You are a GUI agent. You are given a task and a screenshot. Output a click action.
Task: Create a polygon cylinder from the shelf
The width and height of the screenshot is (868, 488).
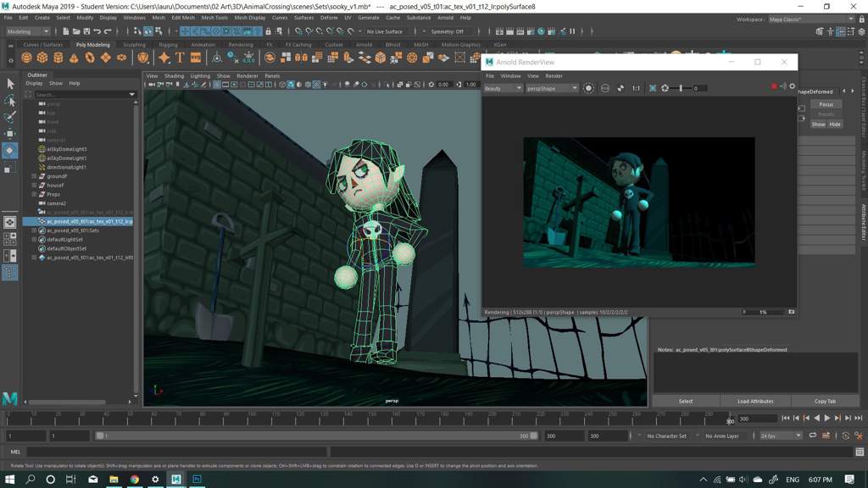[x=58, y=58]
